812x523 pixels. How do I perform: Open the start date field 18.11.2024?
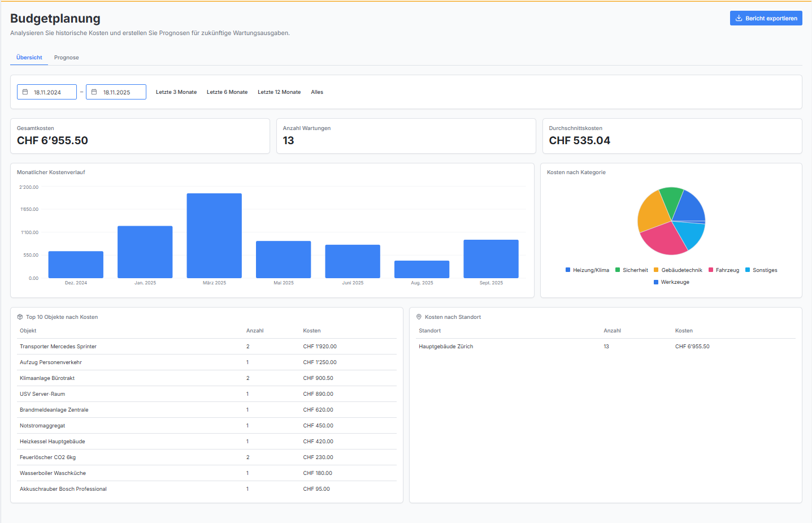point(47,92)
